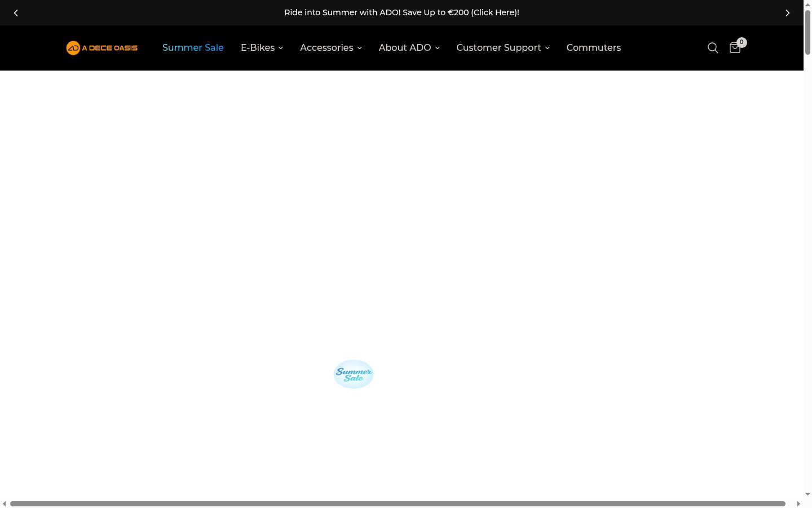Click the vertical scrollbar thumb
812x508 pixels.
tap(807, 33)
